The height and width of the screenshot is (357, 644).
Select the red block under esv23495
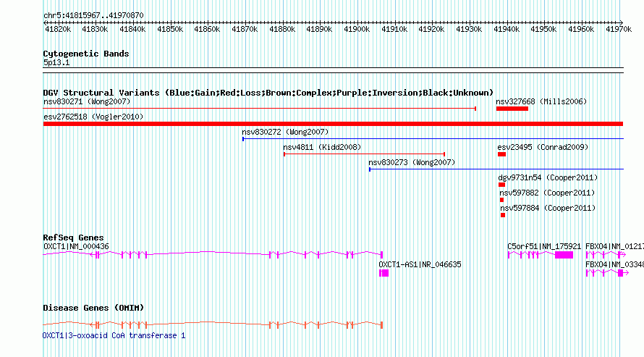(x=501, y=154)
